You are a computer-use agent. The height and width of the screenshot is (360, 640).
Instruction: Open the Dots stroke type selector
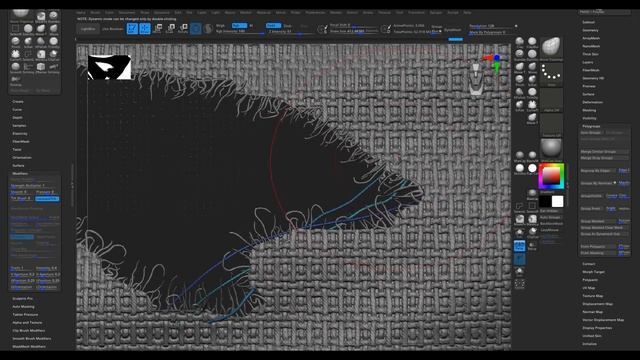click(551, 74)
